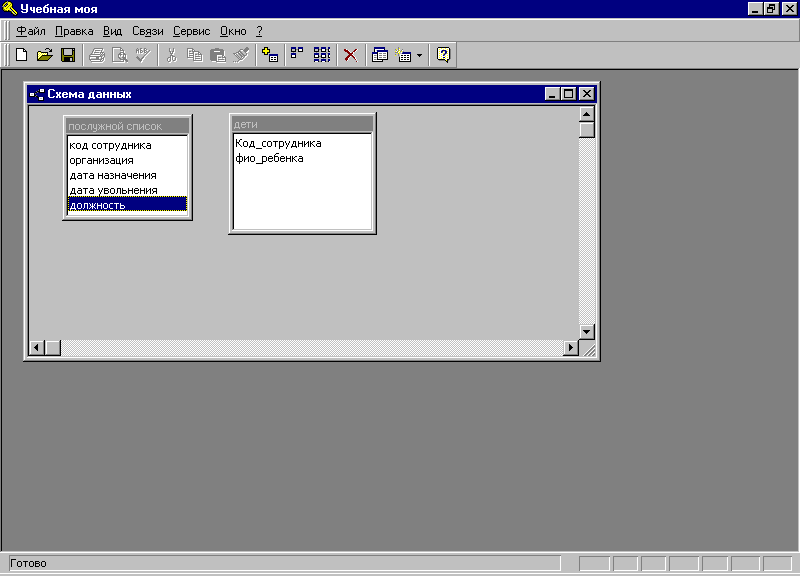Click vertical scrollbar down arrow in Схема данных
The image size is (800, 576).
[x=587, y=332]
